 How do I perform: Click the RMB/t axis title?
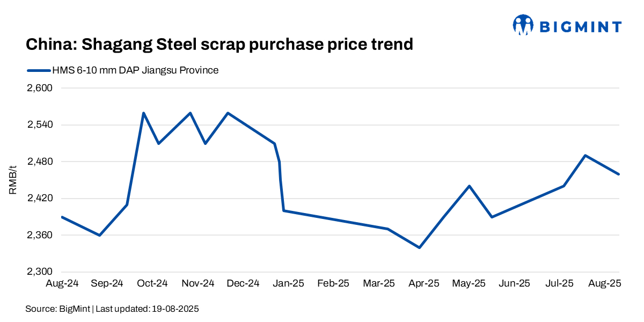point(13,180)
